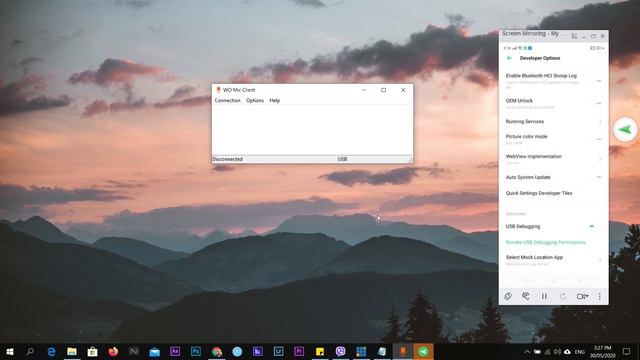
Task: Go back from Developer Options on the phone
Action: pos(509,58)
